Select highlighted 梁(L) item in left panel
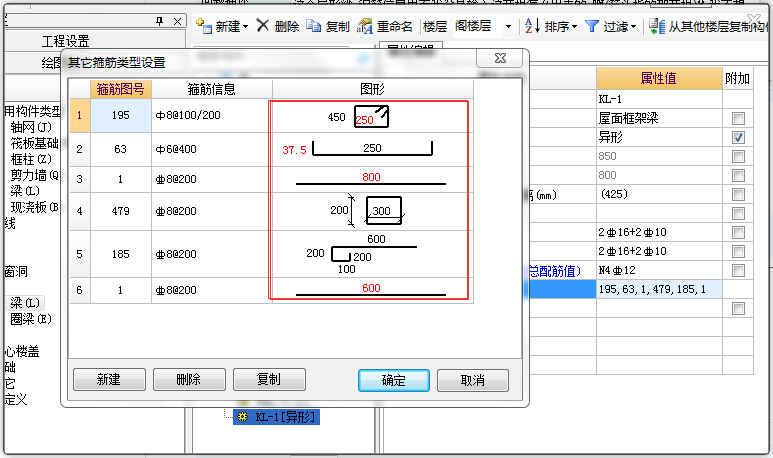 coord(25,303)
